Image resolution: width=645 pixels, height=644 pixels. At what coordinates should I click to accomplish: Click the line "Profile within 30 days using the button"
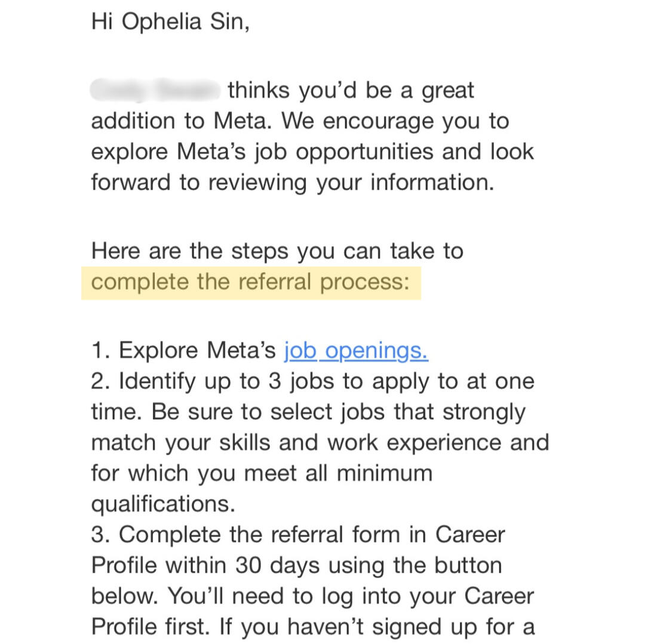pyautogui.click(x=296, y=565)
